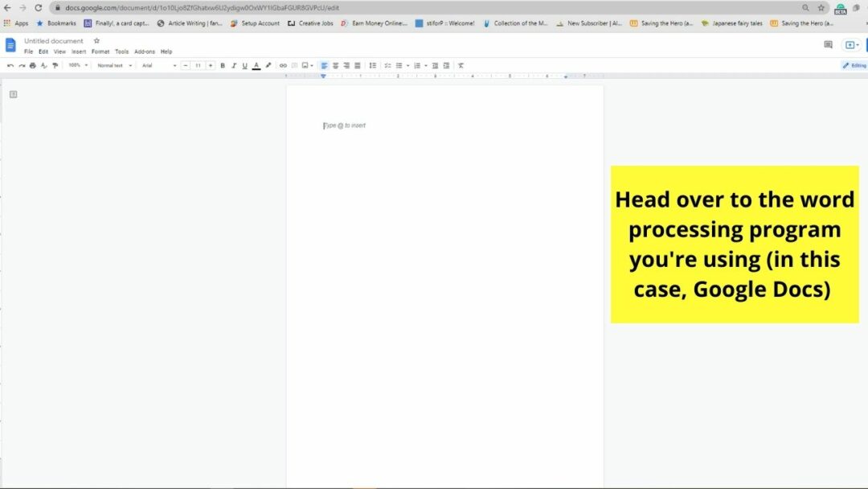The width and height of the screenshot is (868, 489).
Task: Open the Insert menu
Action: [79, 51]
